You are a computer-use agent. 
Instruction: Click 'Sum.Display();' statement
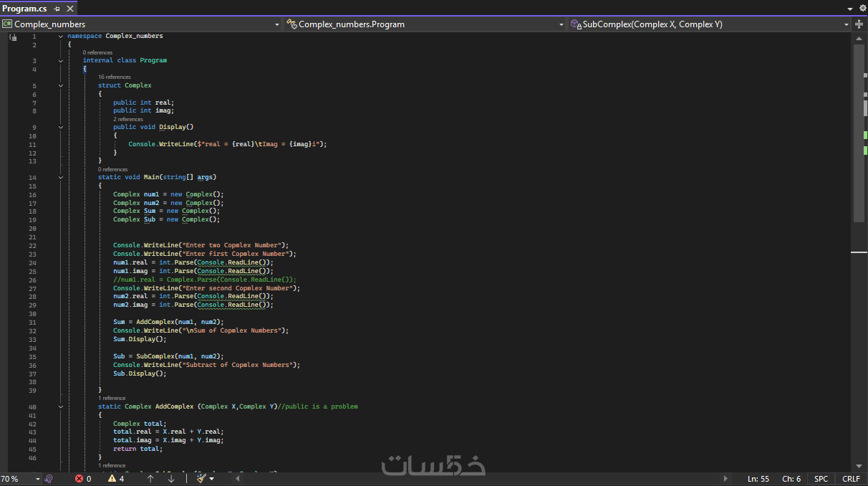click(x=140, y=339)
